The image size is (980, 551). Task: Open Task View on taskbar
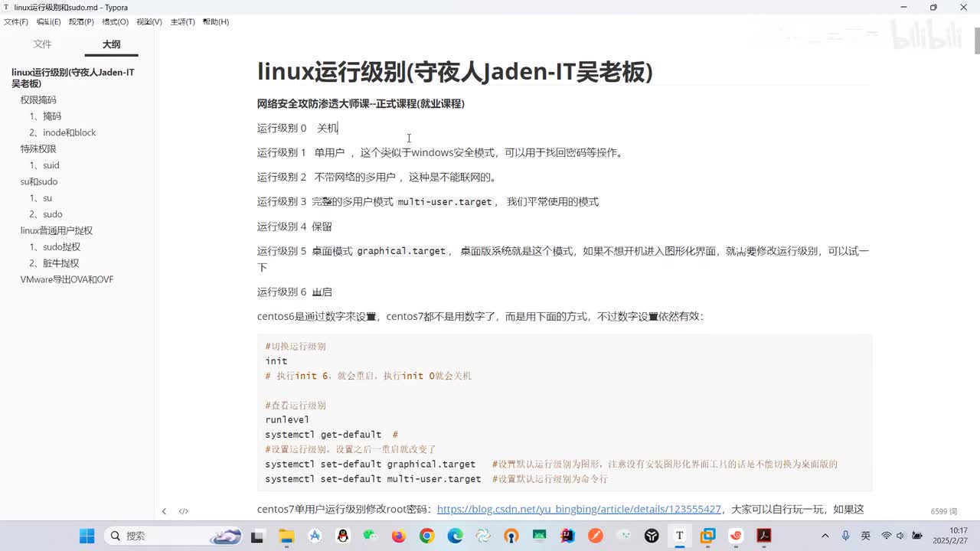257,536
